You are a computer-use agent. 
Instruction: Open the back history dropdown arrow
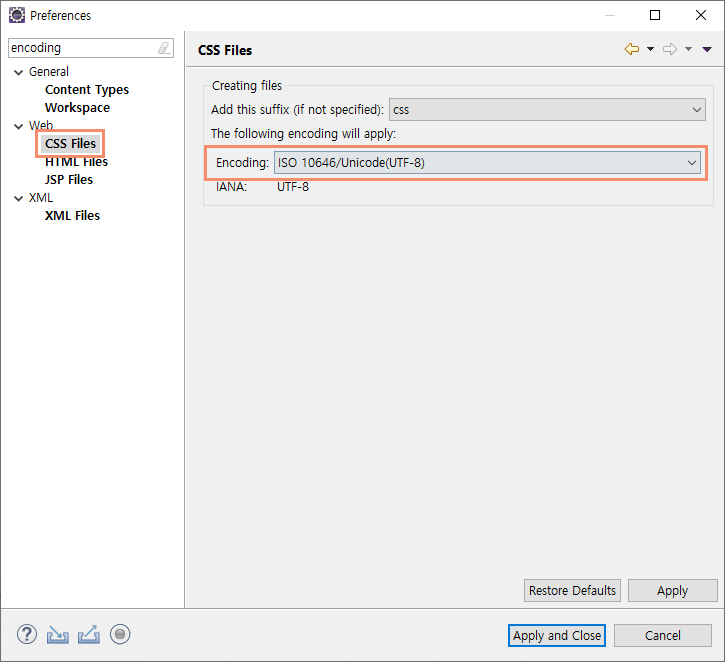coord(650,49)
